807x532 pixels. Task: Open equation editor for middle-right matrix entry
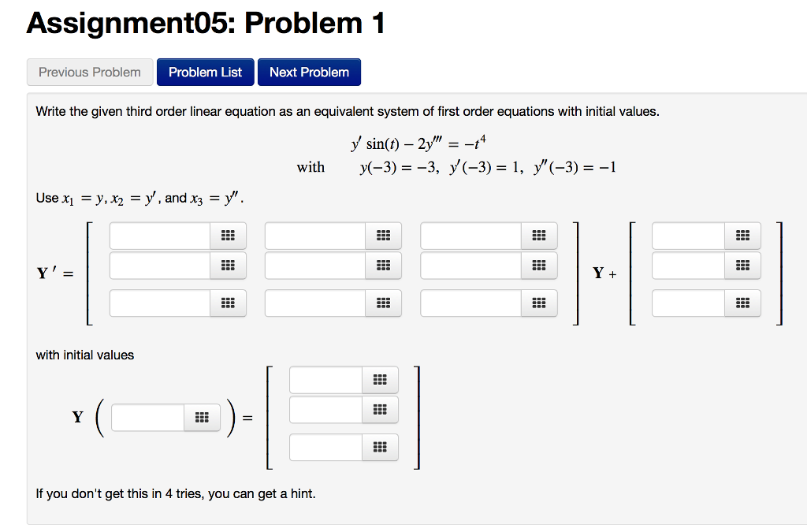(539, 266)
